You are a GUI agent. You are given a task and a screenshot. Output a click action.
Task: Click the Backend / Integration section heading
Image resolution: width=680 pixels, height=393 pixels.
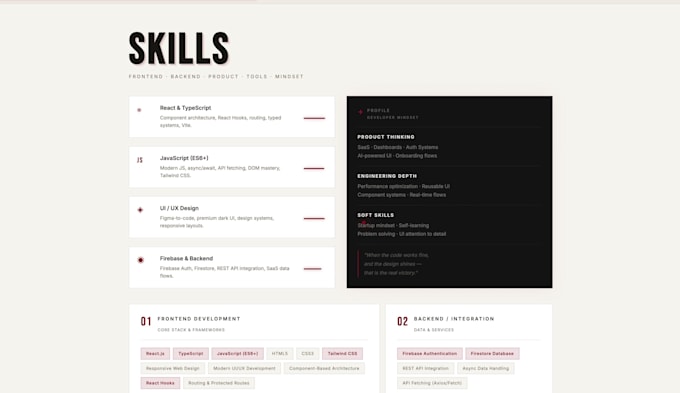click(x=454, y=319)
